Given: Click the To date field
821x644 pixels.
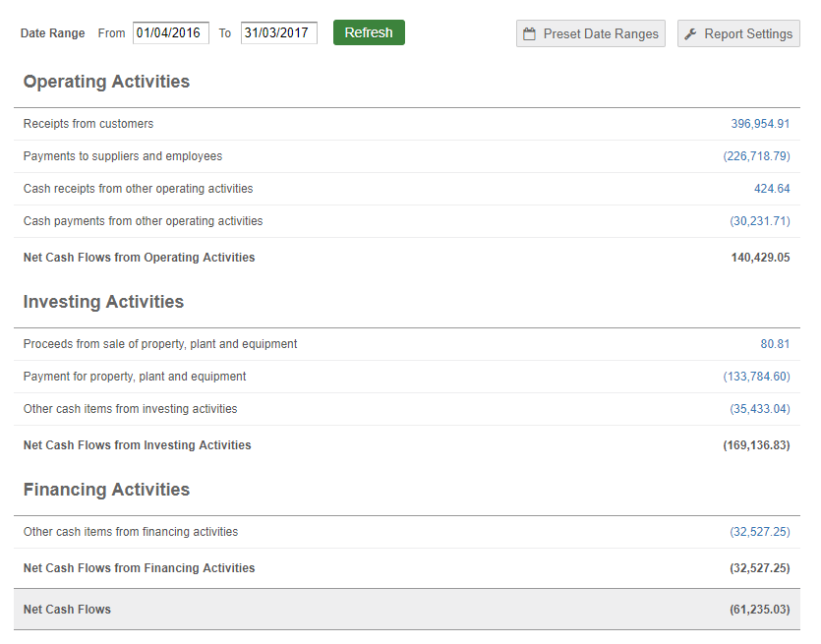Looking at the screenshot, I should point(278,32).
